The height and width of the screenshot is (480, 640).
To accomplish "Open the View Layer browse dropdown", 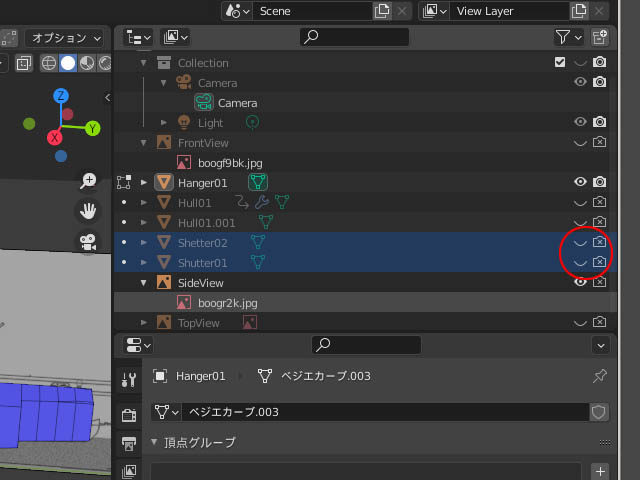I will [434, 11].
